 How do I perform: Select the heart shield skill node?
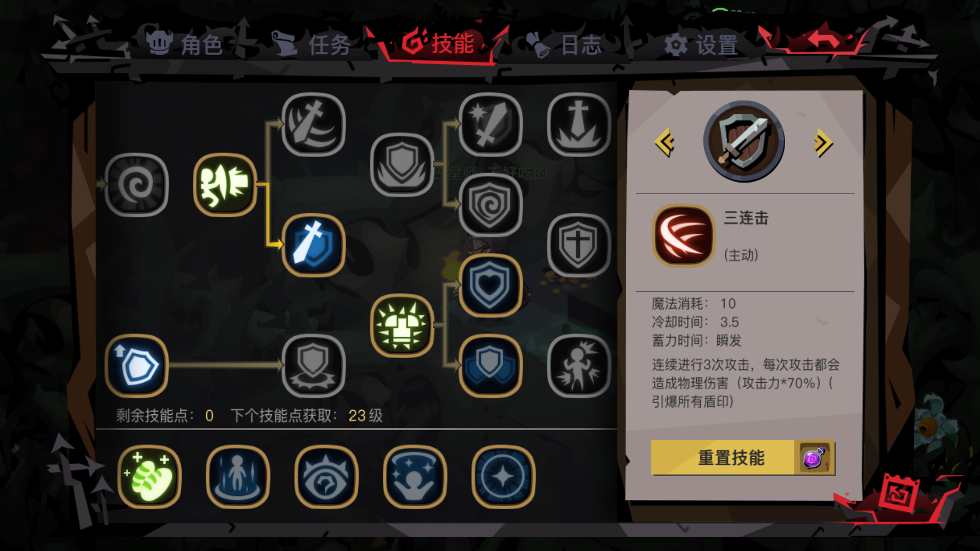(x=490, y=286)
